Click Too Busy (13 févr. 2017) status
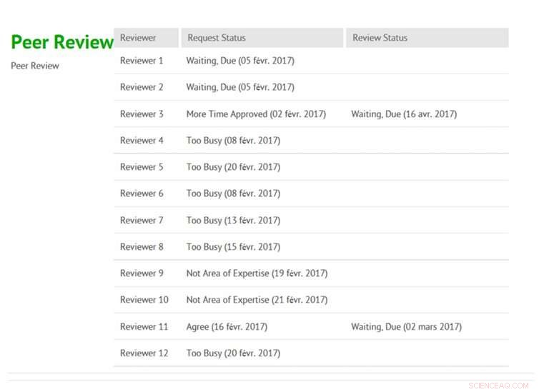The width and height of the screenshot is (539, 392). pos(233,221)
